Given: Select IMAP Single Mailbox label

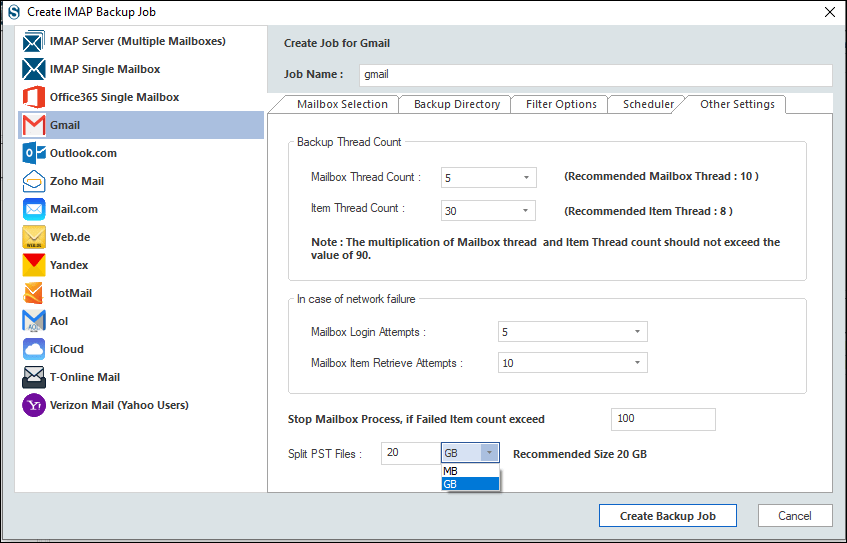Looking at the screenshot, I should tap(105, 69).
